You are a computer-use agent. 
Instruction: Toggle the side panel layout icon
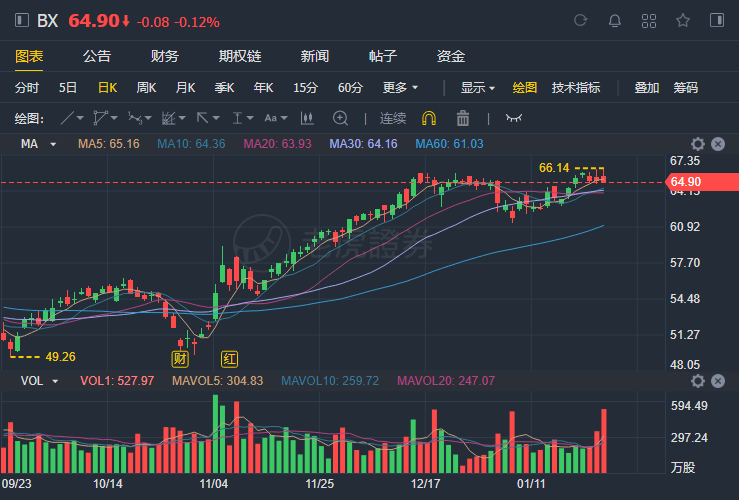point(717,20)
